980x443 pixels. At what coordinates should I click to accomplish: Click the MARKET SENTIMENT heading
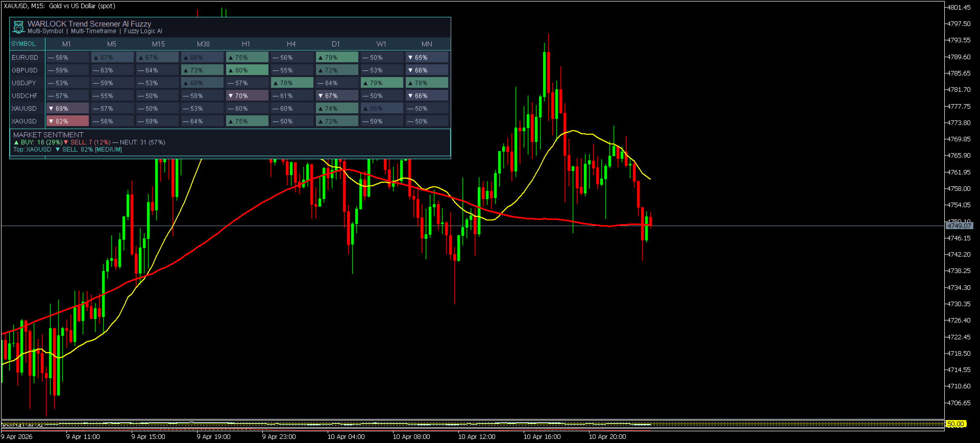coord(48,135)
